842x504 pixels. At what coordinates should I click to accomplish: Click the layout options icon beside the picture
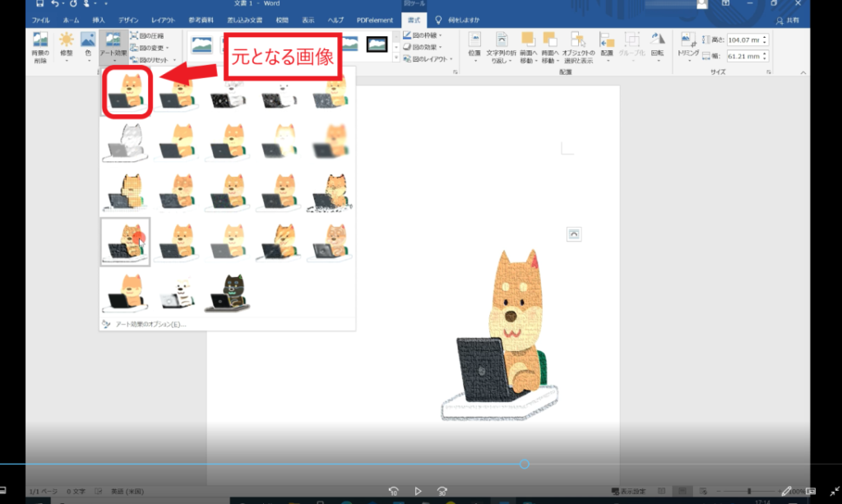[574, 235]
